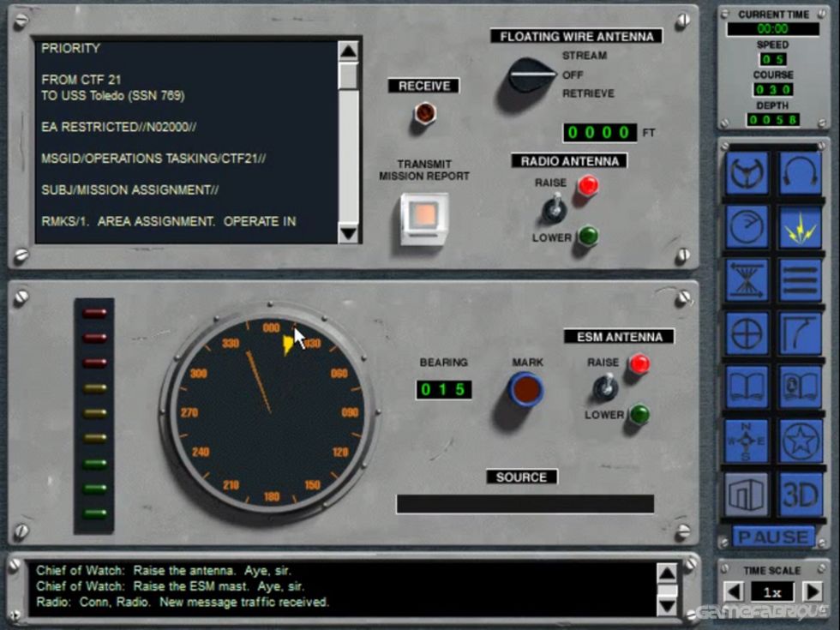Viewport: 840px width, 630px height.
Task: Open the station icon with opposing arrows
Action: (x=747, y=279)
